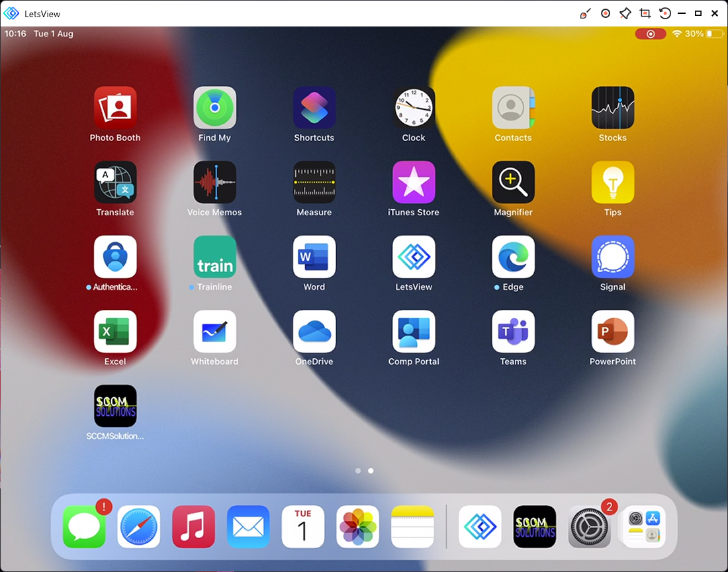Image resolution: width=728 pixels, height=572 pixels.
Task: Launch the iTunes Store
Action: click(x=413, y=181)
